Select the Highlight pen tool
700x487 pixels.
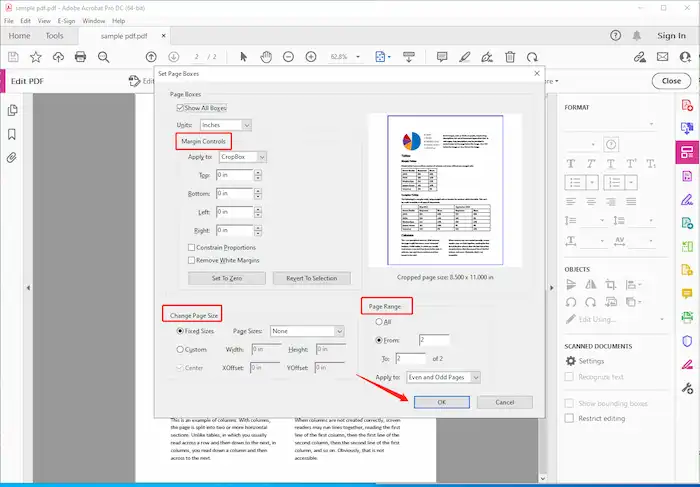(x=465, y=57)
